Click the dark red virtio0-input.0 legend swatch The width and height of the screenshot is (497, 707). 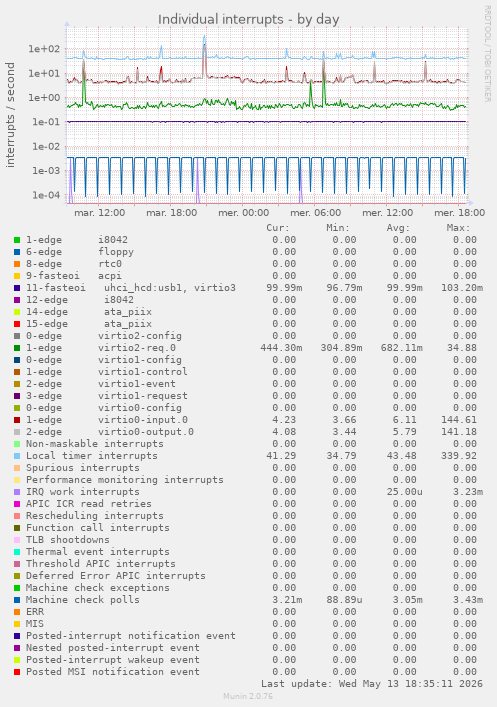tap(17, 420)
